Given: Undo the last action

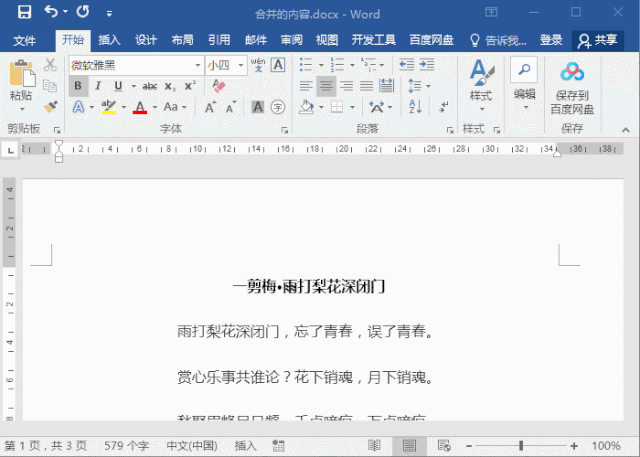Looking at the screenshot, I should point(51,11).
